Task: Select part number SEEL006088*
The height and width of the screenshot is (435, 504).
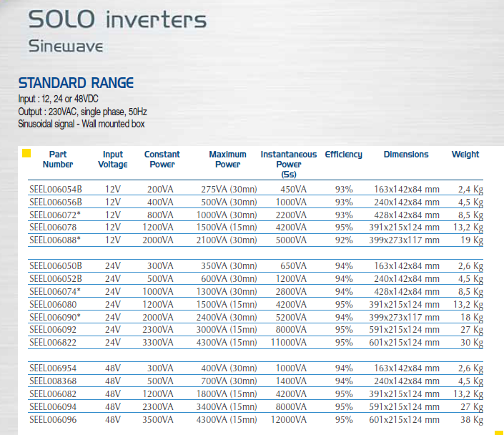Action: [x=55, y=240]
